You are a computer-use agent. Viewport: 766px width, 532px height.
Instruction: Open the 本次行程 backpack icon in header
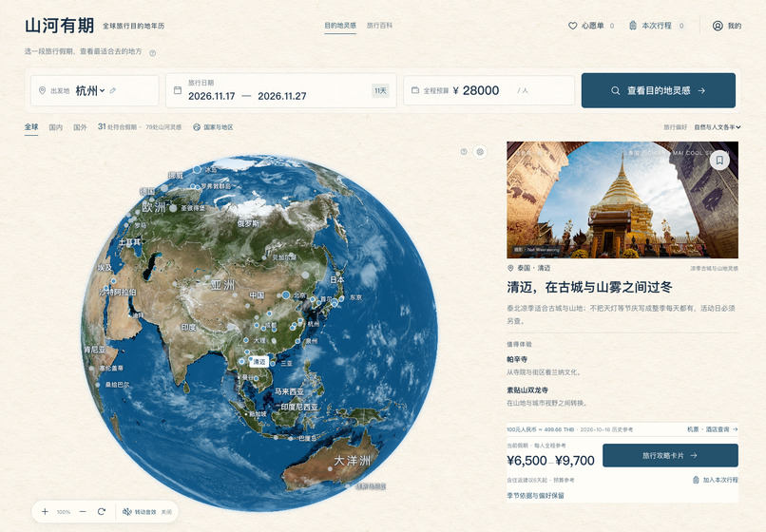point(633,26)
